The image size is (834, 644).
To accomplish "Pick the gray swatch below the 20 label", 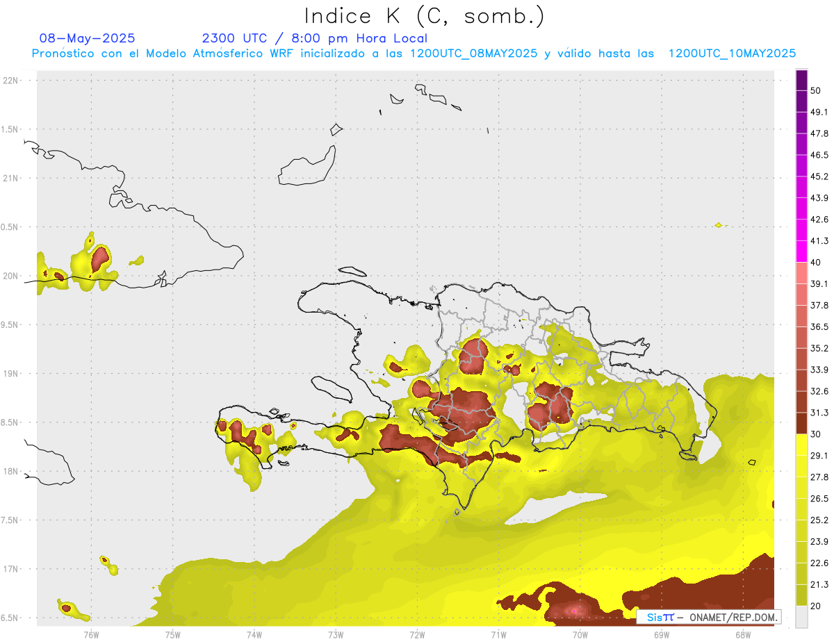I will [x=801, y=617].
